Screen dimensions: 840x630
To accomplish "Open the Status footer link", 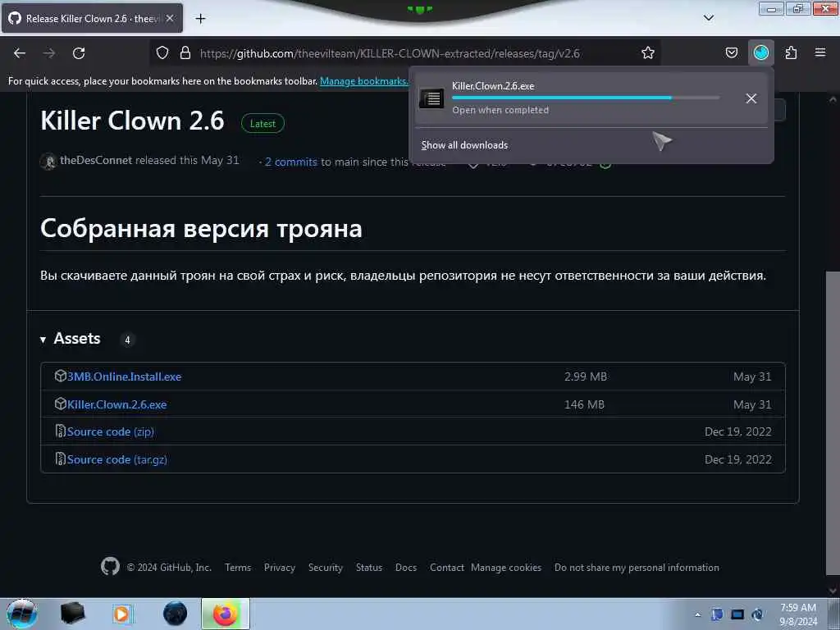I will click(369, 568).
